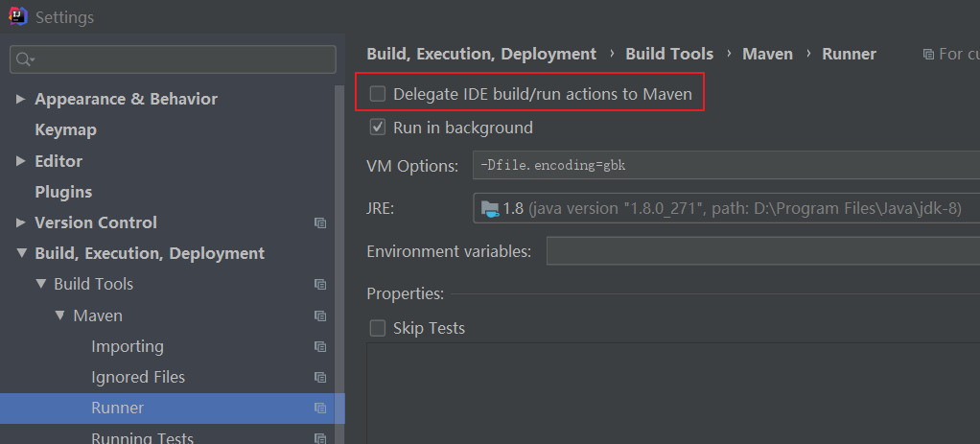Click the project-level icon beside Importing
This screenshot has height=444, width=980.
(320, 346)
